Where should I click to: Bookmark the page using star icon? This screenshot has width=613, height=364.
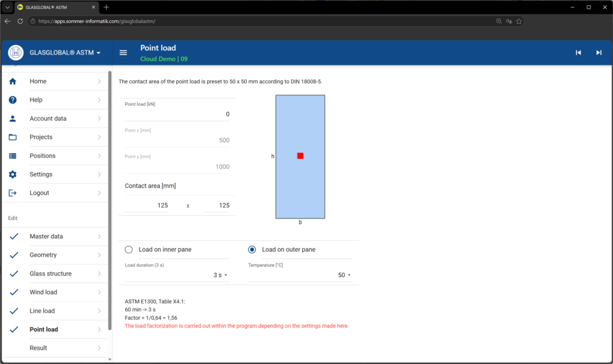519,21
